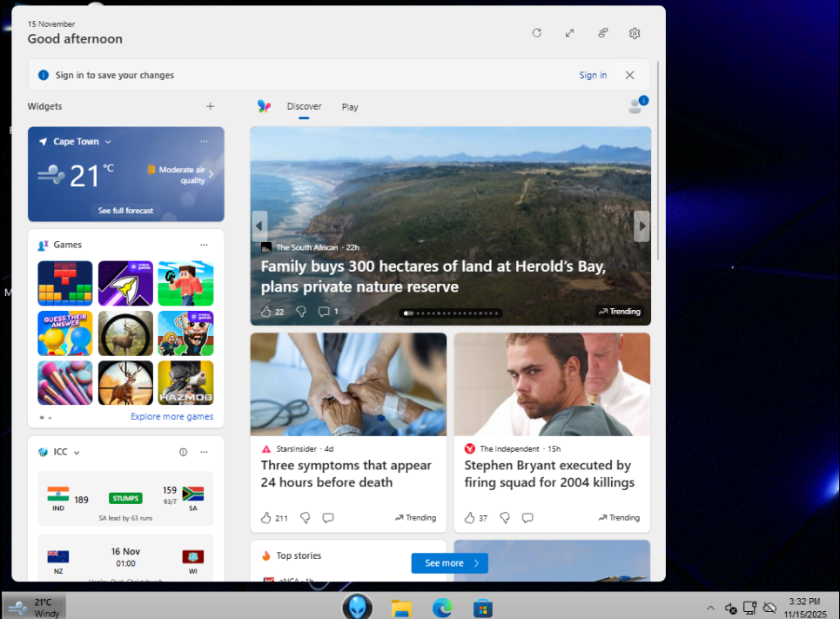The height and width of the screenshot is (619, 840).
Task: Like the Independent Stephen Bryant article
Action: pos(469,518)
